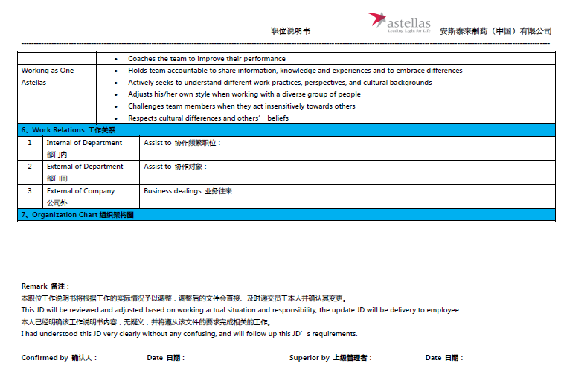Select the 'Internal of Department' row label

pyautogui.click(x=84, y=143)
